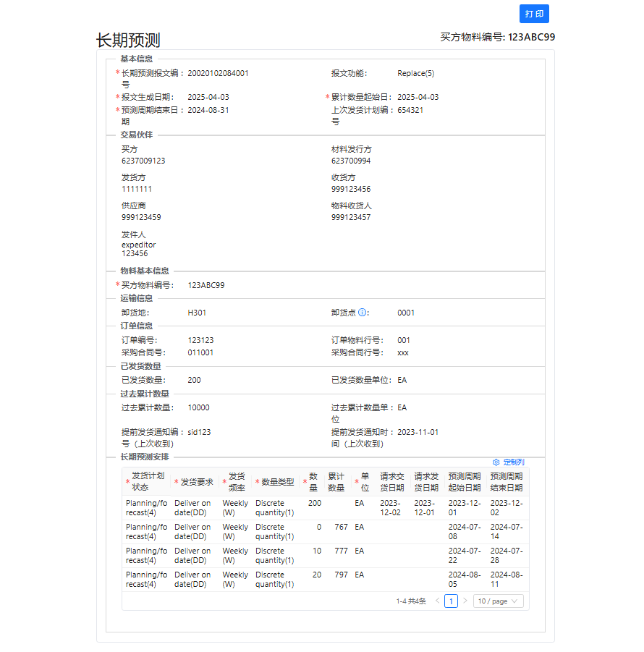Screen dimensions: 644x652
Task: Click the 预测周期起始日期 column header
Action: (x=464, y=481)
